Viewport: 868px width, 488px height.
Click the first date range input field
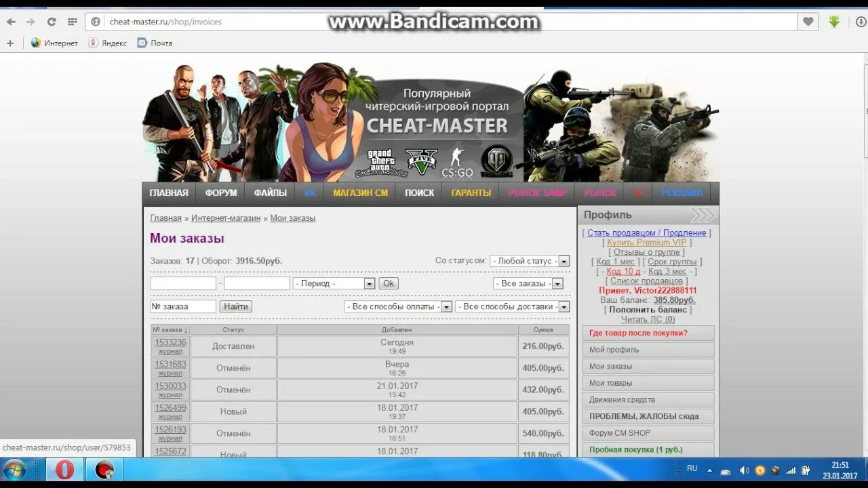pos(183,283)
